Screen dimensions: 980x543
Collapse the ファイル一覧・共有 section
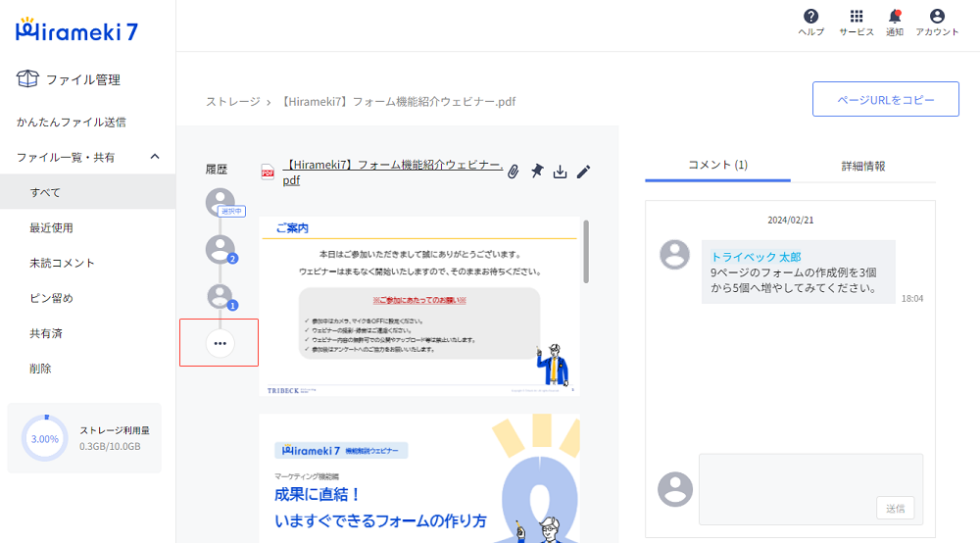tap(155, 157)
